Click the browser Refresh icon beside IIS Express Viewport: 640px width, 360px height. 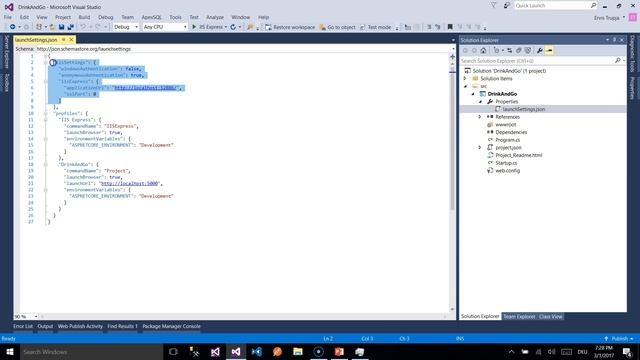point(233,27)
